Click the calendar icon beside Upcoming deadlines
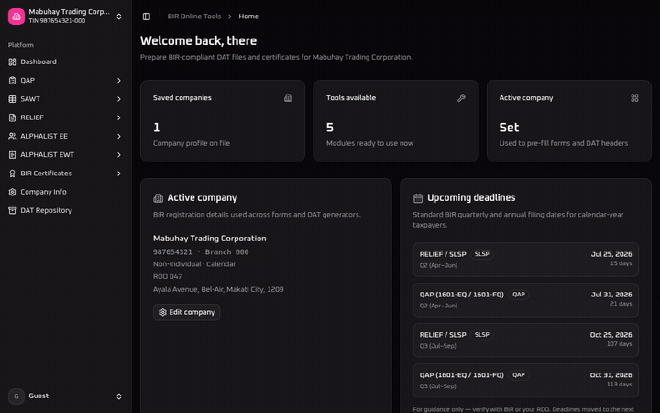 (x=418, y=198)
